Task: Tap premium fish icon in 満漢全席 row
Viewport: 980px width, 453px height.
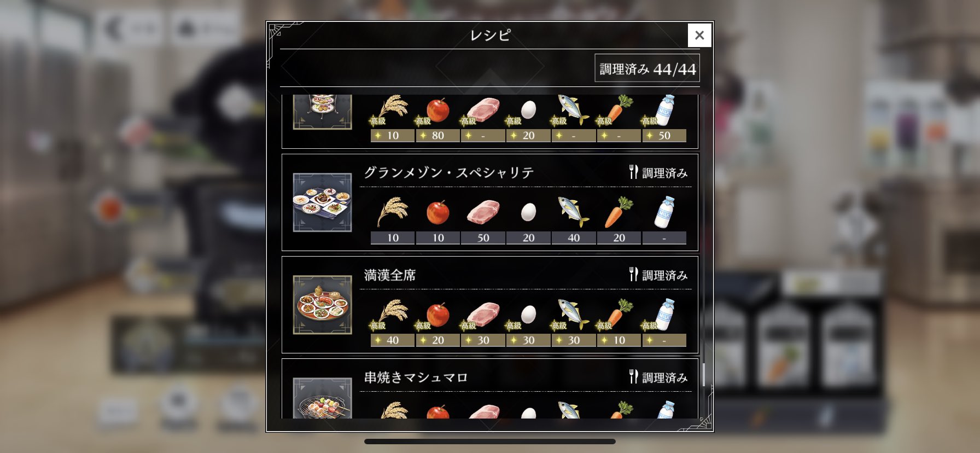Action: pyautogui.click(x=572, y=314)
